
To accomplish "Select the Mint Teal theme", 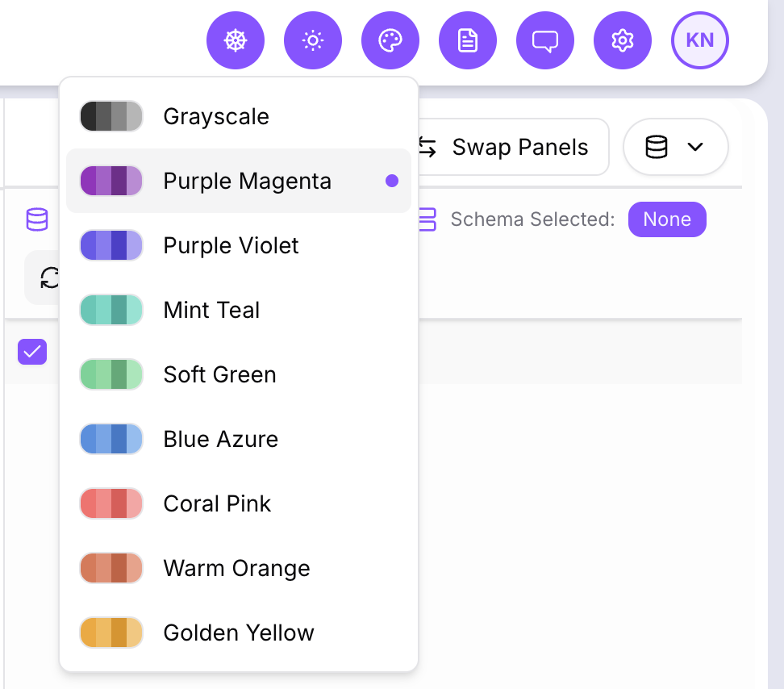I will pyautogui.click(x=211, y=310).
